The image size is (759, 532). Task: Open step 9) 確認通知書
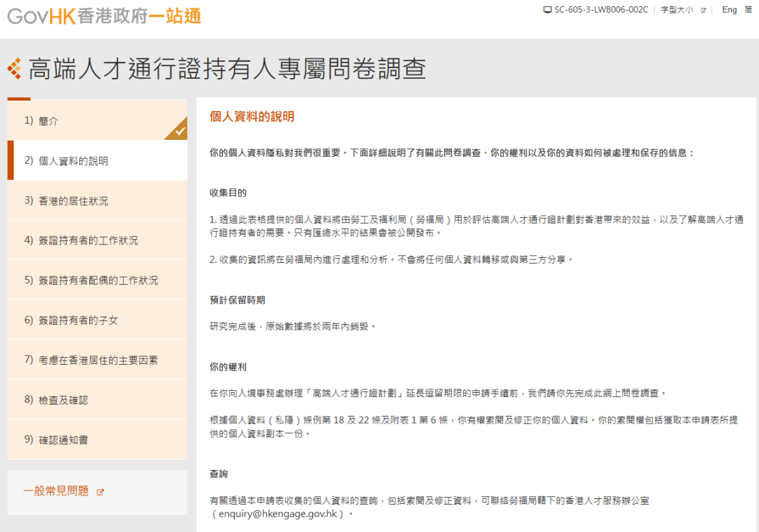coord(97,439)
